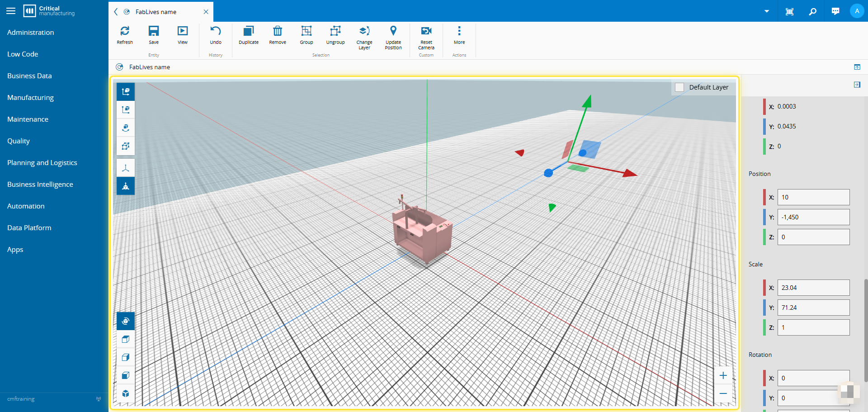Toggle the axis helper tool in viewport
868x412 pixels.
click(x=126, y=168)
